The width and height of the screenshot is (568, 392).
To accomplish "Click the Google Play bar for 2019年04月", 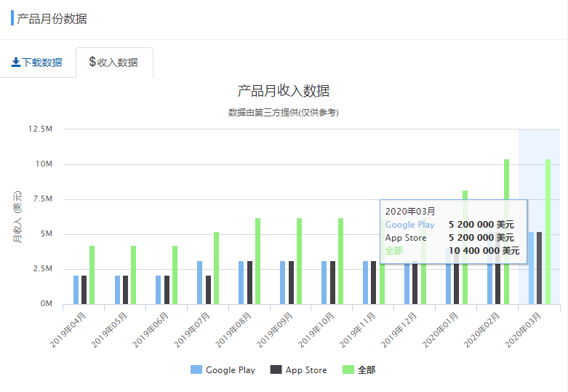I will click(x=76, y=289).
